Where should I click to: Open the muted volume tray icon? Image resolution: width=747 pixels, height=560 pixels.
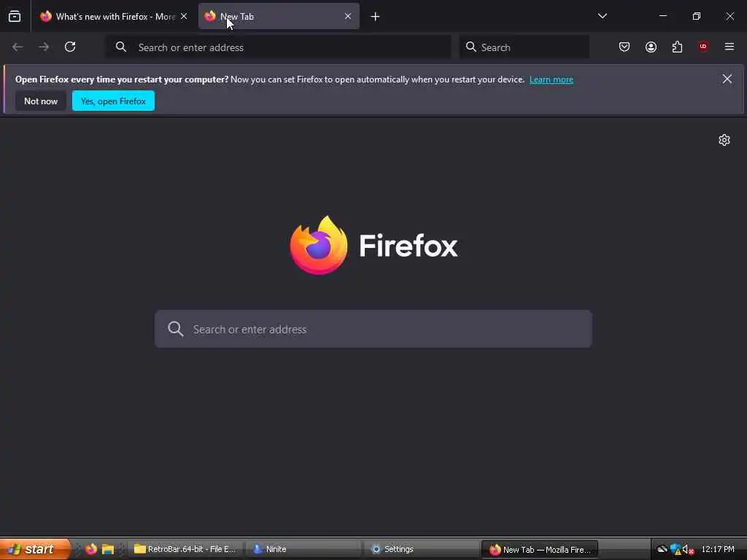coord(687,549)
